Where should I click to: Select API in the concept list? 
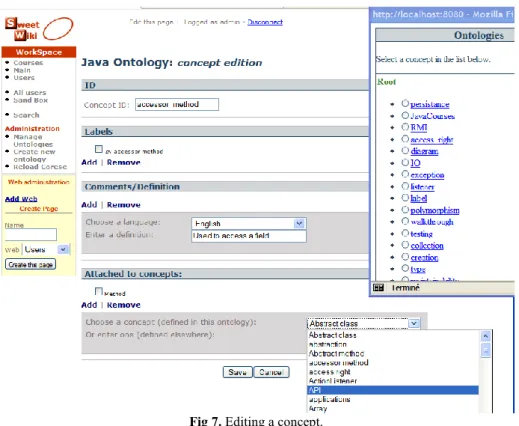[x=393, y=390]
